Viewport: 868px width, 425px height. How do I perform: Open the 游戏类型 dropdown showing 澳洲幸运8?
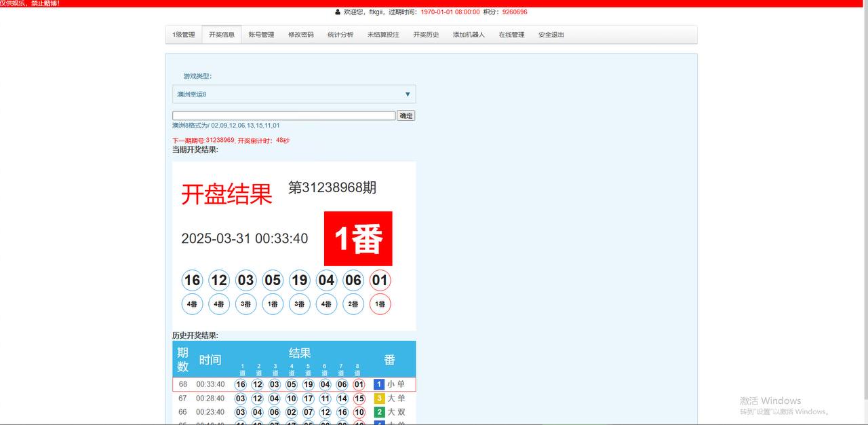(x=294, y=94)
